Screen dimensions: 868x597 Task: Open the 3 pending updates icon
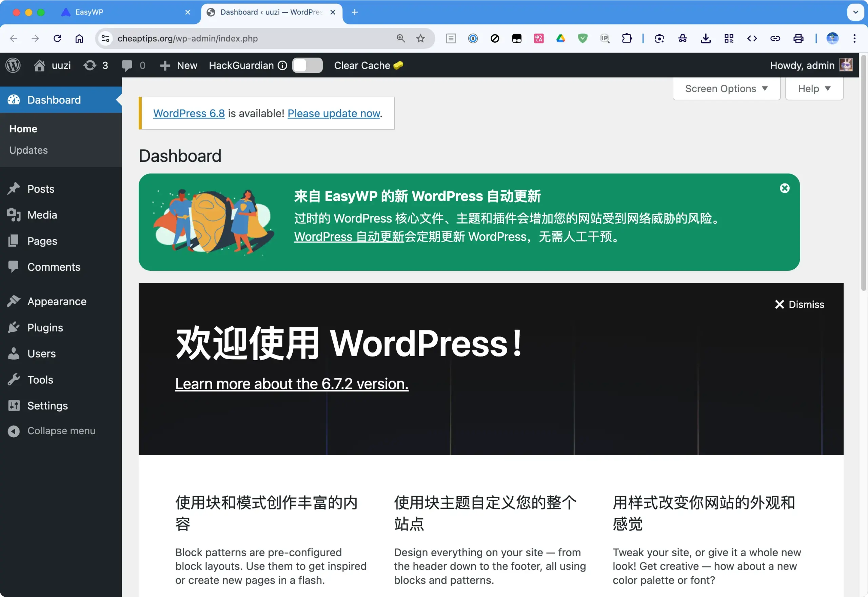(96, 65)
